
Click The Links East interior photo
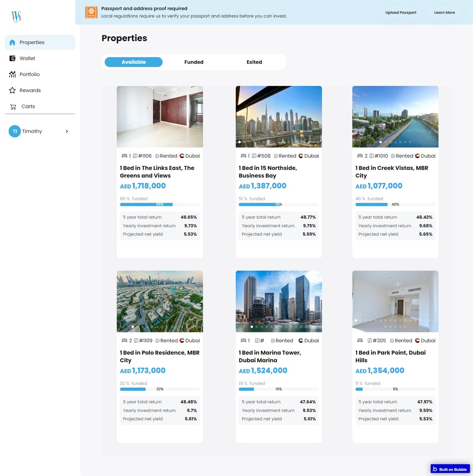[160, 117]
